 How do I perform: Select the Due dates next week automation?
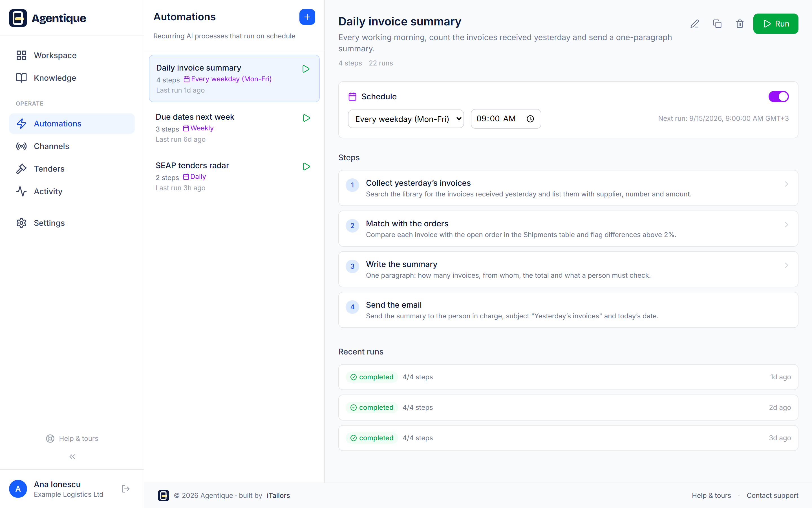click(x=234, y=128)
